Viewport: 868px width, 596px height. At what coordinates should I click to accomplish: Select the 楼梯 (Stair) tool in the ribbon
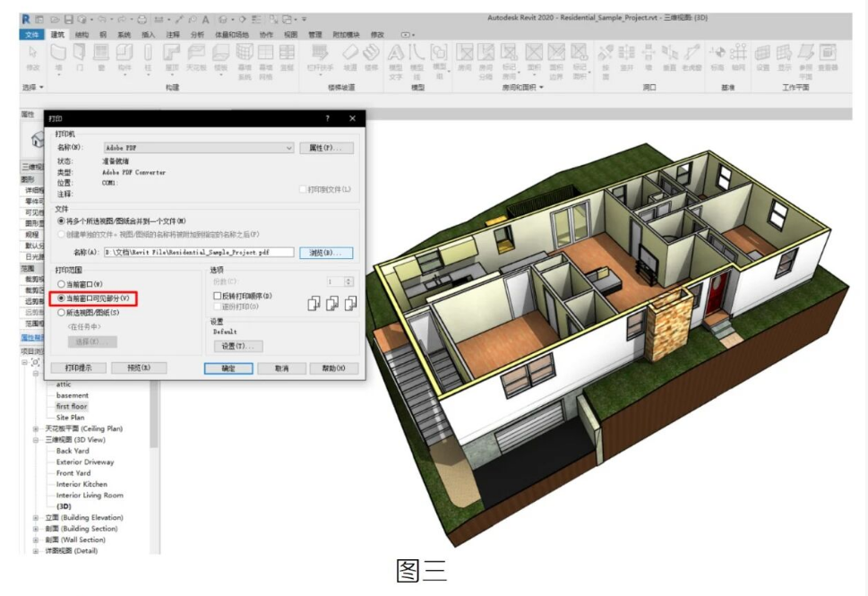point(371,57)
